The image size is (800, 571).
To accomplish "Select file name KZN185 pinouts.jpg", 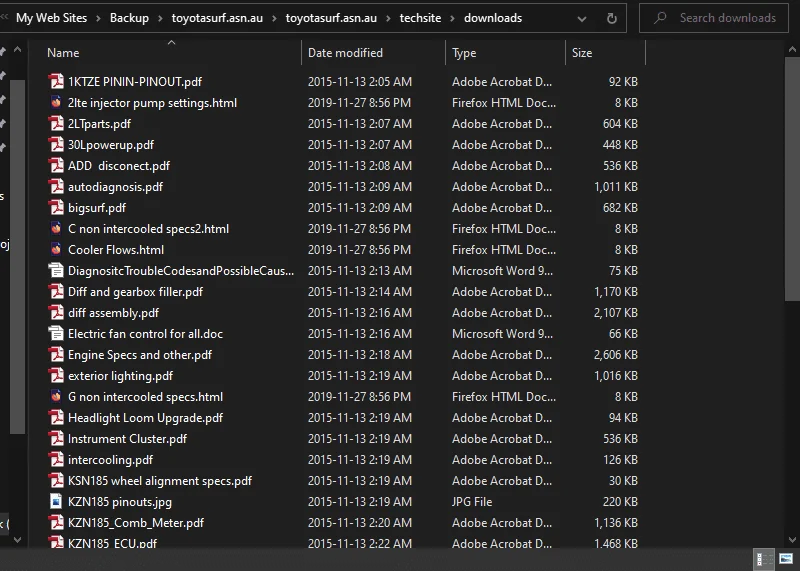I will coord(120,502).
